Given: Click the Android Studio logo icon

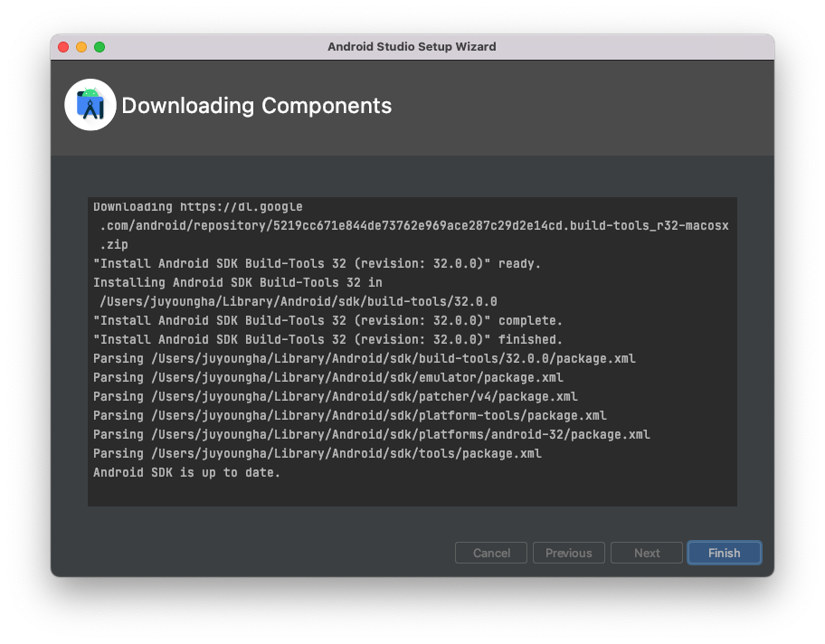Looking at the screenshot, I should tap(90, 105).
